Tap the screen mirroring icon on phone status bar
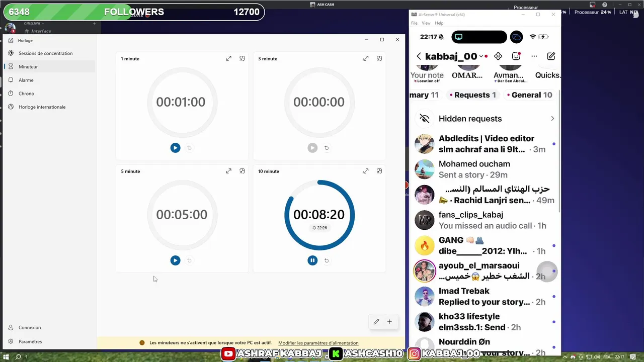 point(517,37)
